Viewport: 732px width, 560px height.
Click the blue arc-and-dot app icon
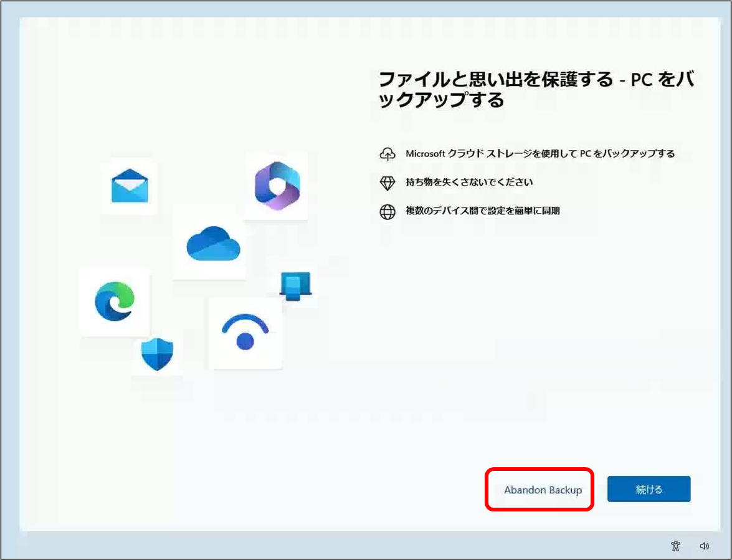click(245, 333)
